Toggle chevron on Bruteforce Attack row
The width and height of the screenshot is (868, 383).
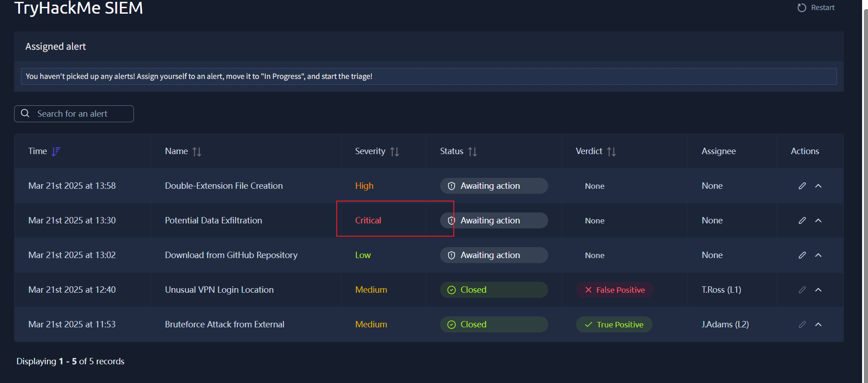click(818, 325)
